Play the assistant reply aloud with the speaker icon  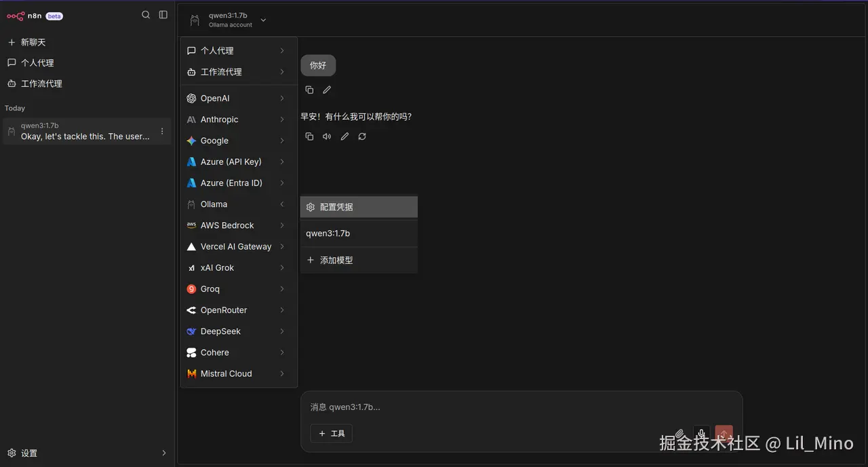tap(327, 136)
